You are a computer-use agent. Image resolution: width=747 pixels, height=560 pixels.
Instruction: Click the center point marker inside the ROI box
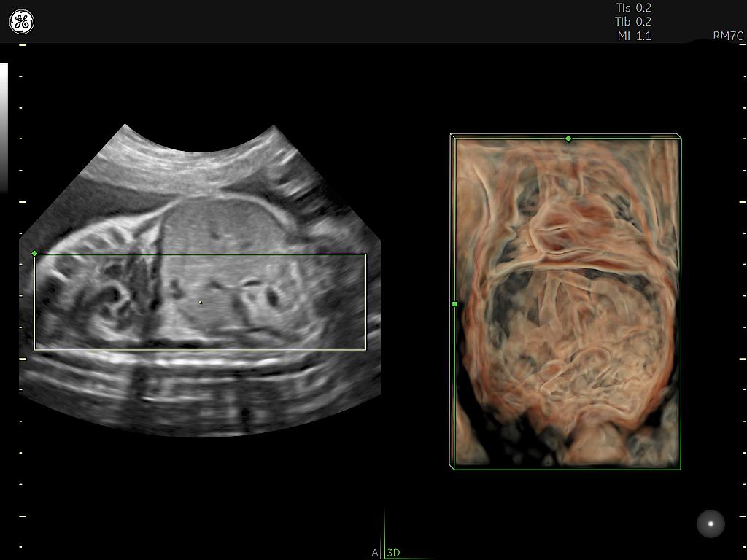(x=201, y=302)
